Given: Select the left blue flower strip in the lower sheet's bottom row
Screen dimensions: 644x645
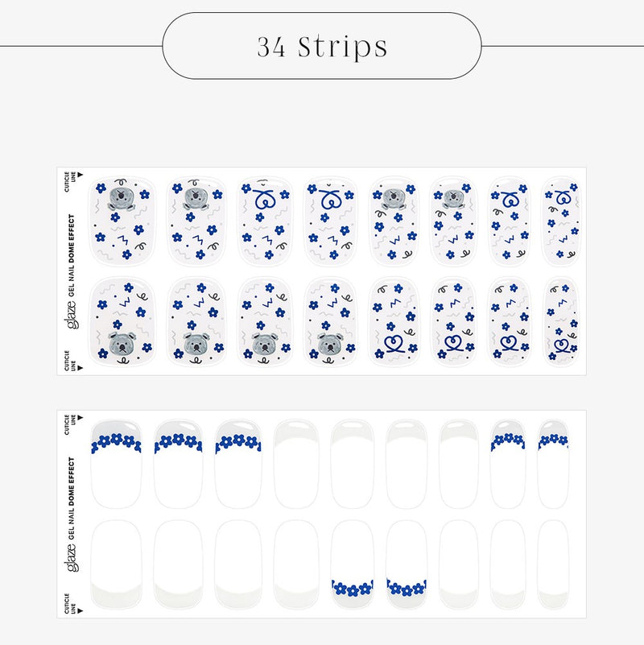Looking at the screenshot, I should 353,564.
